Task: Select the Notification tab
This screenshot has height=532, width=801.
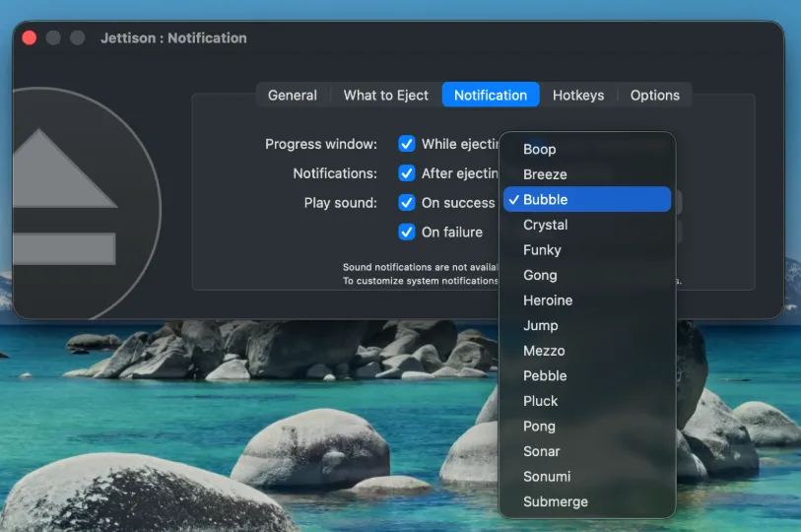Action: [x=491, y=95]
